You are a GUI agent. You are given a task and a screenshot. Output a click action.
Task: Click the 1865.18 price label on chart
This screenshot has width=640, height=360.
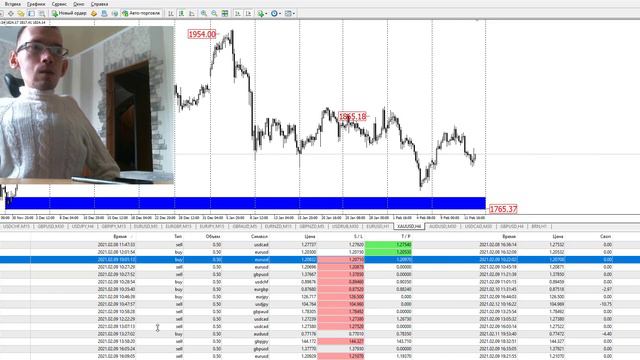tap(353, 117)
